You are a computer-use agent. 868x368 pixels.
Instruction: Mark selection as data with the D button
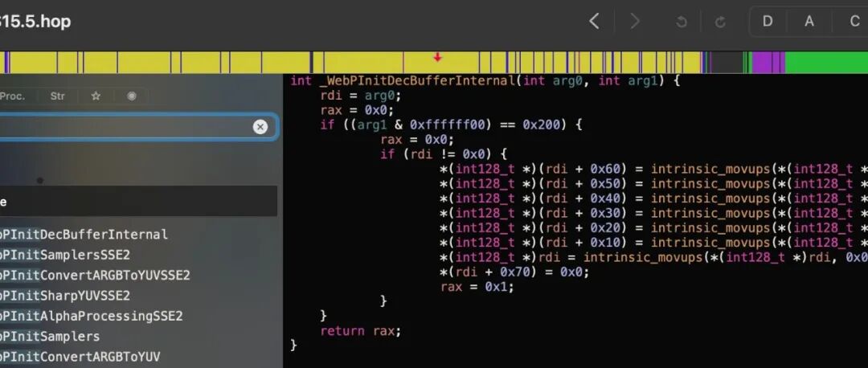pos(768,22)
